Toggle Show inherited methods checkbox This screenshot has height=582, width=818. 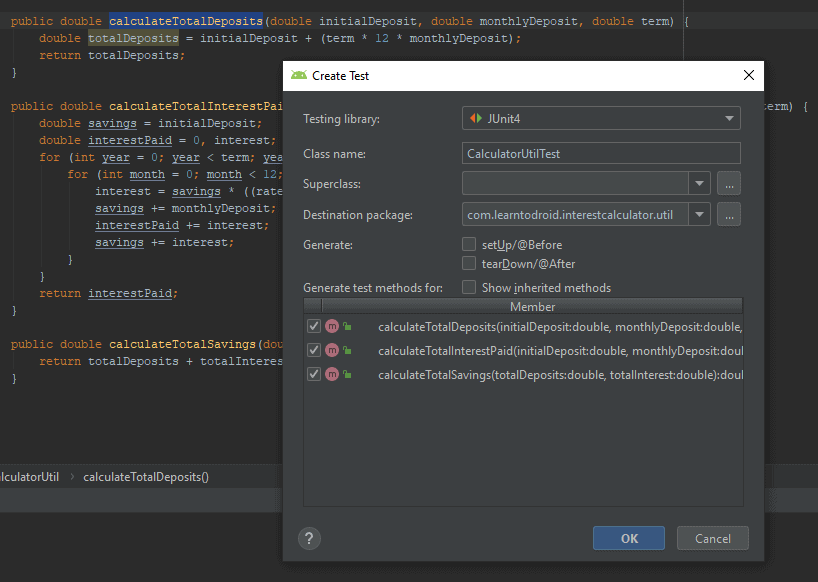click(x=469, y=288)
